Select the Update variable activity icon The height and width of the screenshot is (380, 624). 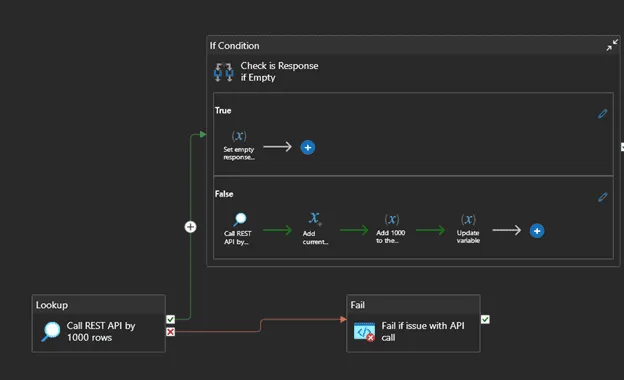click(x=468, y=219)
